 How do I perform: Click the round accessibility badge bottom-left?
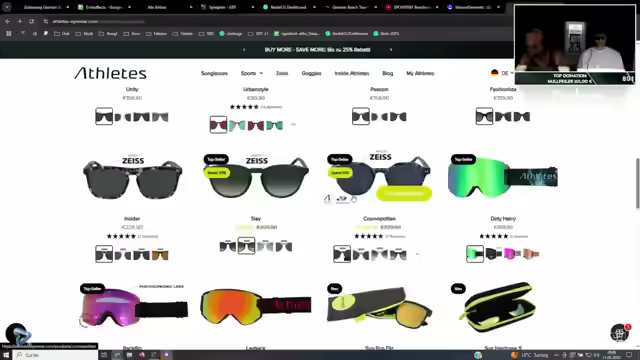(x=16, y=333)
